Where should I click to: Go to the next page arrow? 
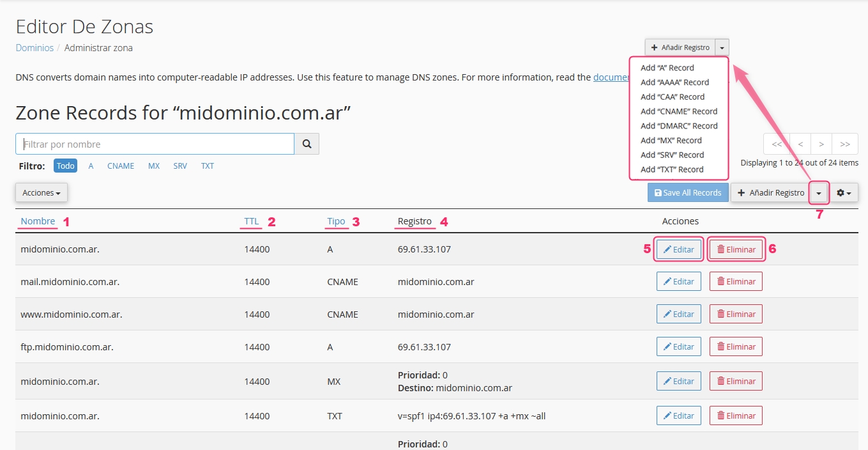[821, 144]
